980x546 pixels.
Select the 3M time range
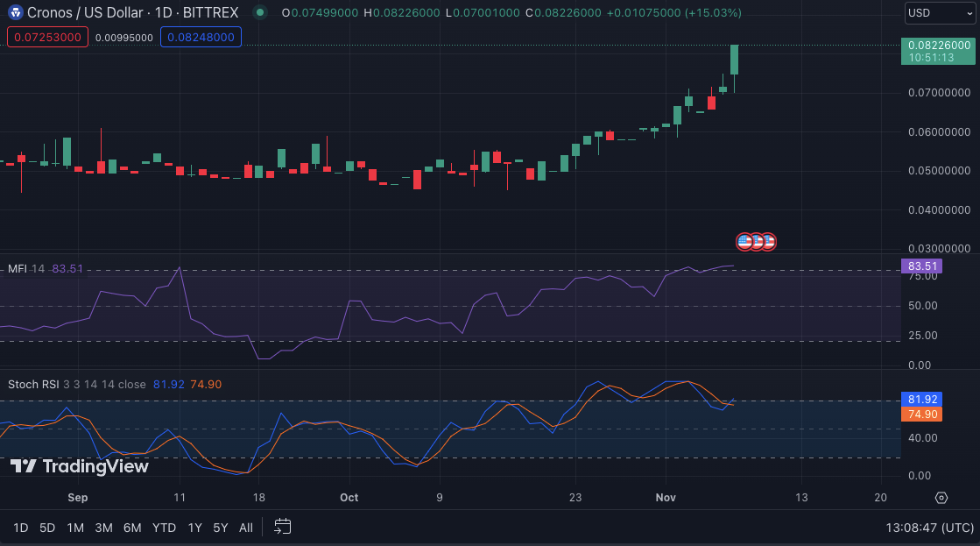click(103, 528)
